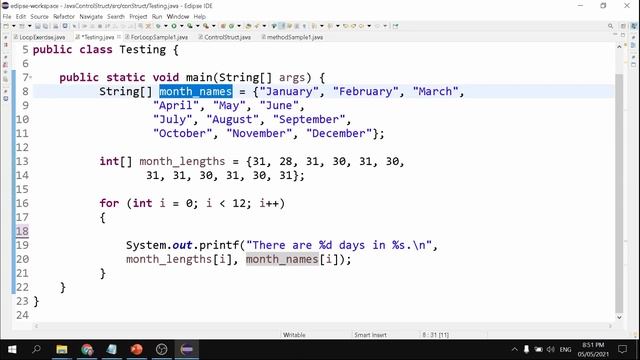Click the New Java Class icon
This screenshot has width=640, height=360.
pos(231,26)
